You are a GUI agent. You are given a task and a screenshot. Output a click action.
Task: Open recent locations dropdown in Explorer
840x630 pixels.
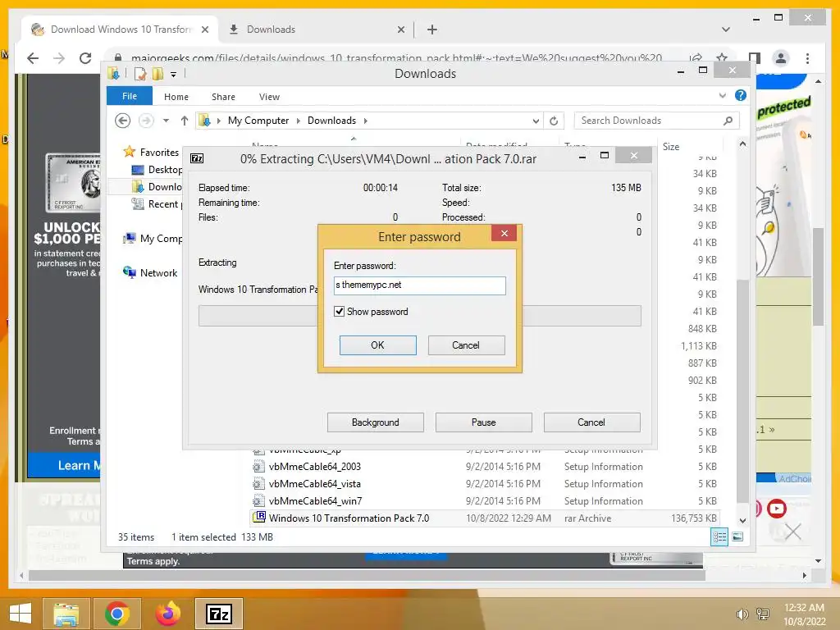166,121
